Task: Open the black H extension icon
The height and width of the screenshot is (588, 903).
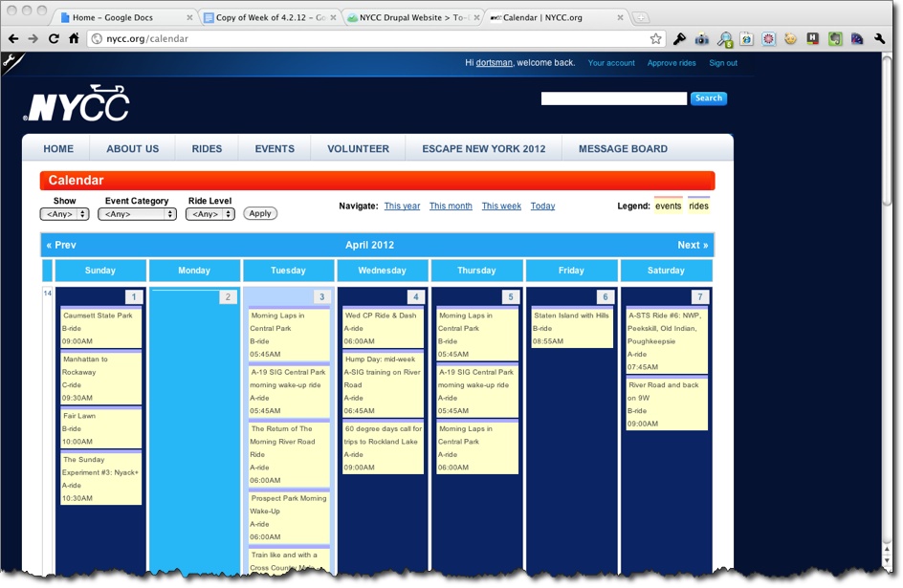Action: 812,38
